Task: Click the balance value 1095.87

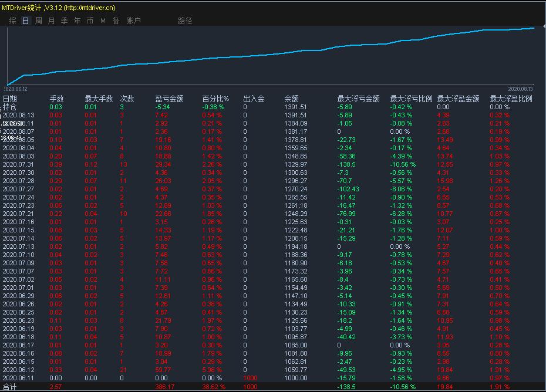Action: pos(296,337)
